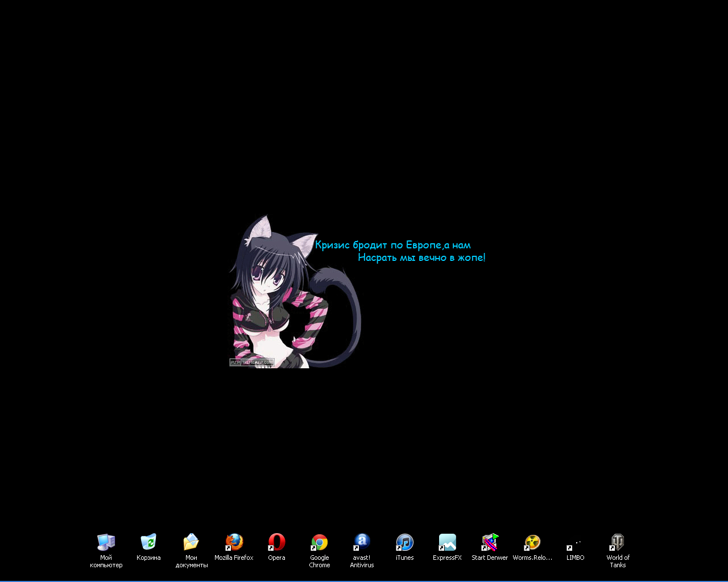Image resolution: width=728 pixels, height=582 pixels.
Task: Click the hidden taskbar strip at screen bottom
Action: click(364, 580)
